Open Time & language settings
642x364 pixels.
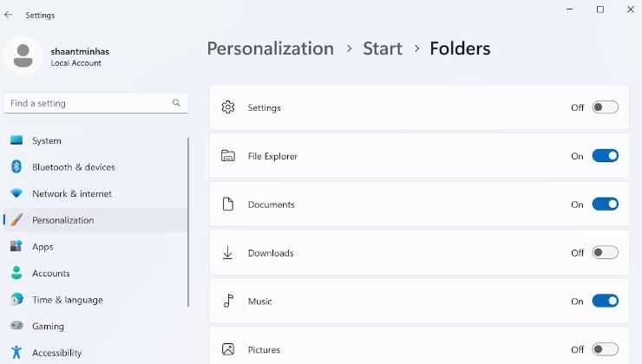pyautogui.click(x=95, y=300)
